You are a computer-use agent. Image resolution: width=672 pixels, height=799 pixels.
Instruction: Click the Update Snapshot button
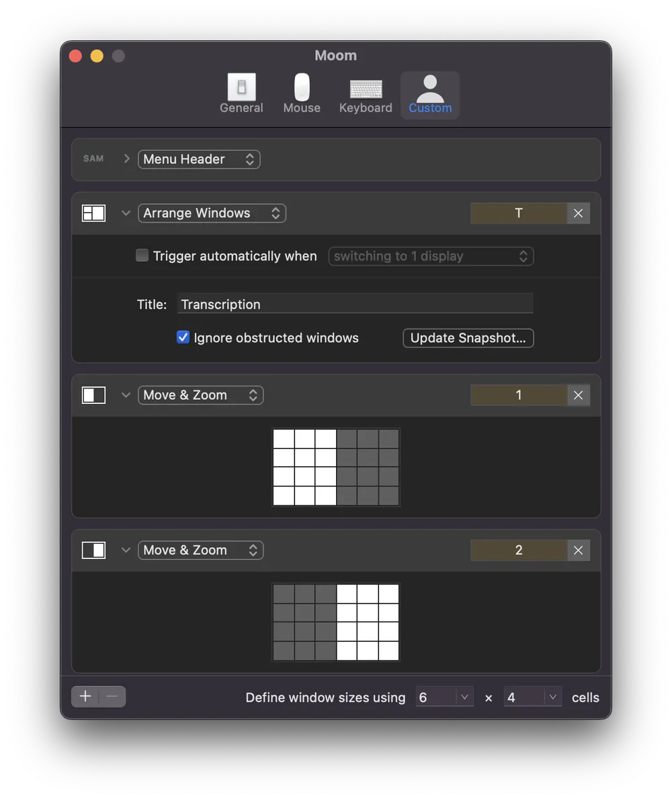[x=468, y=338]
